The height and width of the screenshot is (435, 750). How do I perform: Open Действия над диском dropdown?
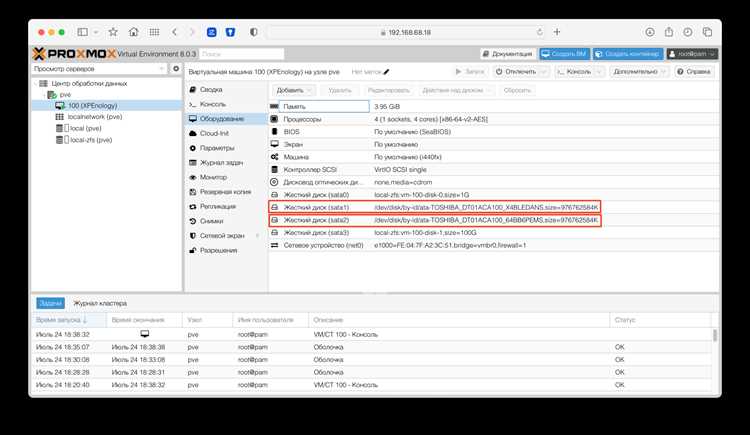pos(456,90)
